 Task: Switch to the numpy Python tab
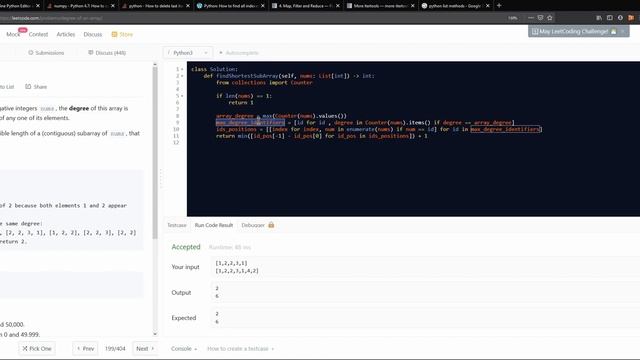tap(80, 6)
